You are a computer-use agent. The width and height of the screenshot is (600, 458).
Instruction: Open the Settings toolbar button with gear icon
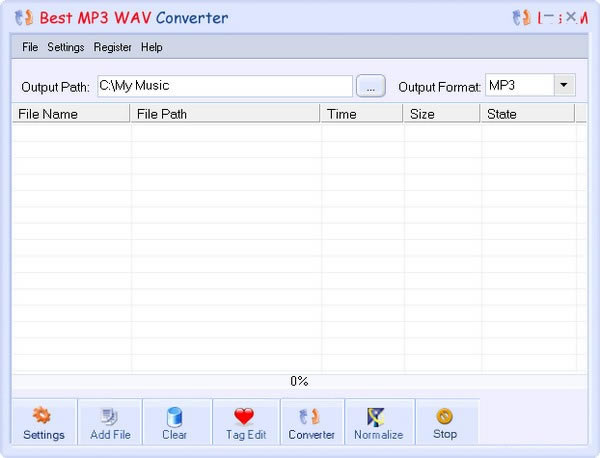[44, 422]
